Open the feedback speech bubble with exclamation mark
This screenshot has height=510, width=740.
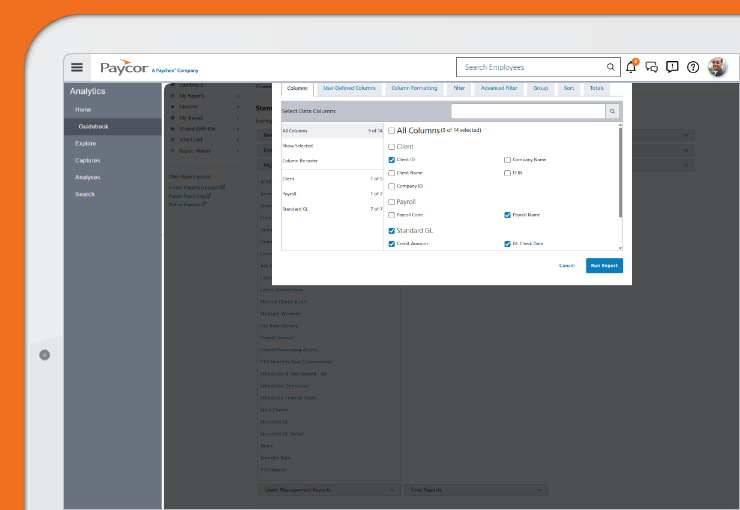(672, 67)
